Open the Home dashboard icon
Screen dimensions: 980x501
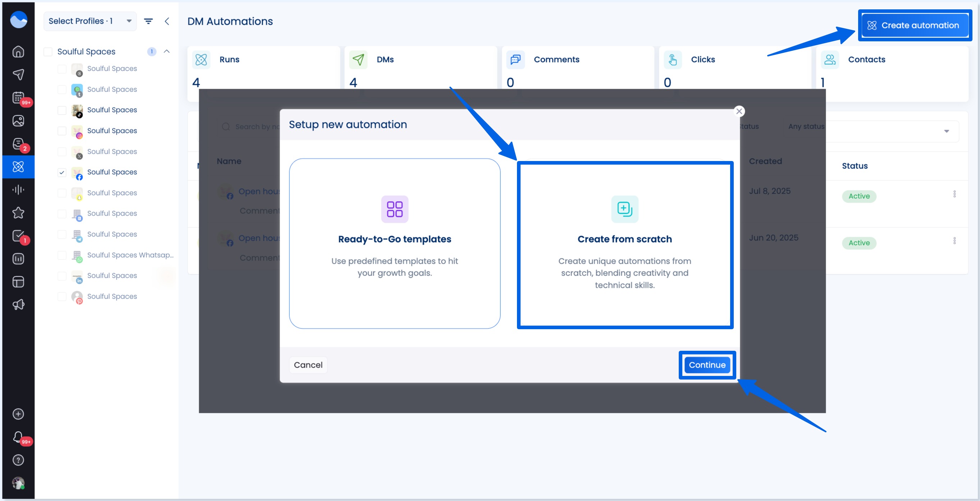click(x=18, y=51)
